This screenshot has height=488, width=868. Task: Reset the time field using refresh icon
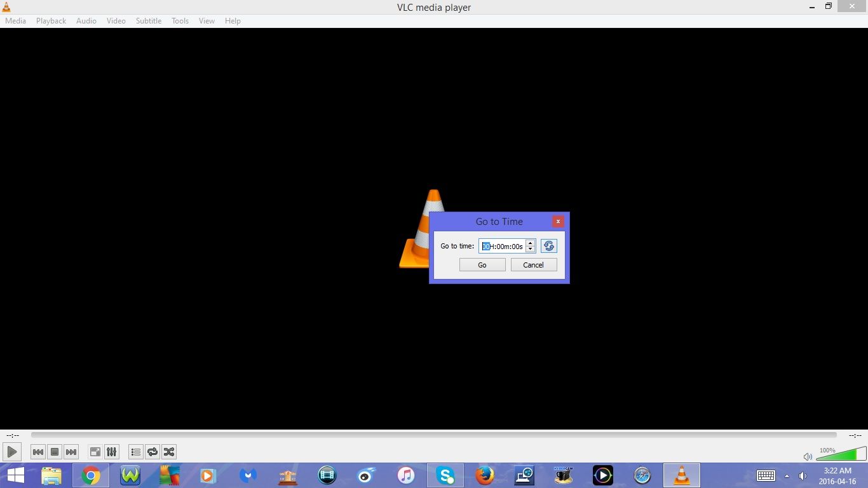pos(548,246)
